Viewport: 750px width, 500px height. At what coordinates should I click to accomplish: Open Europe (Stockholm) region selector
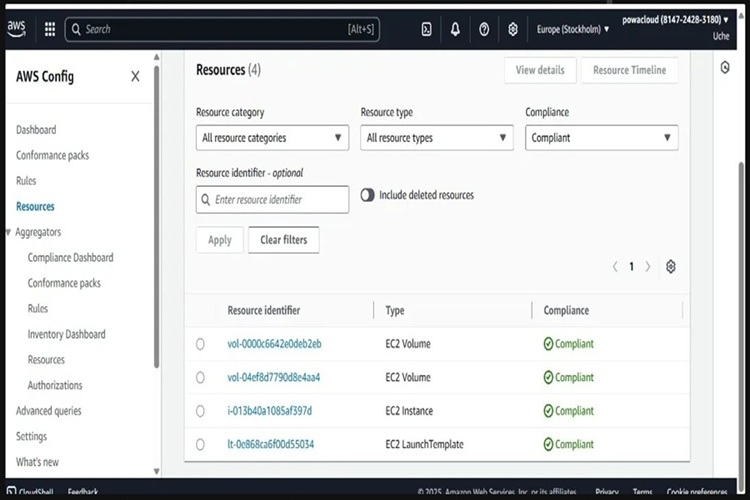coord(573,30)
